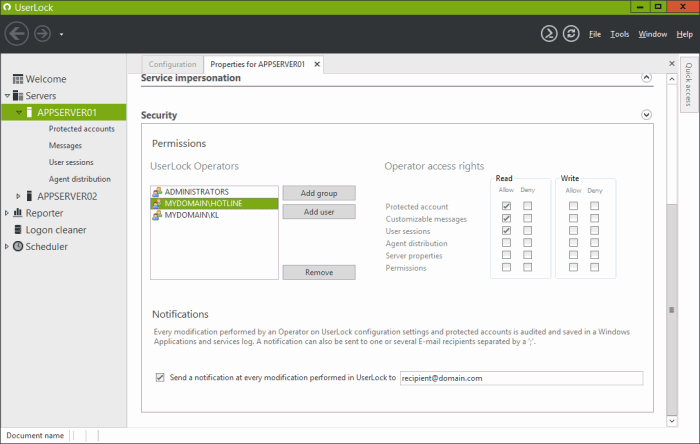
Task: Check Read Allow for Permissions
Action: tap(506, 267)
